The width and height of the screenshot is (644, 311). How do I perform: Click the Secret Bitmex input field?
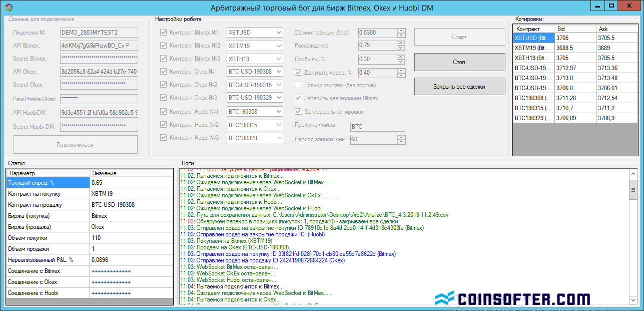tap(99, 59)
